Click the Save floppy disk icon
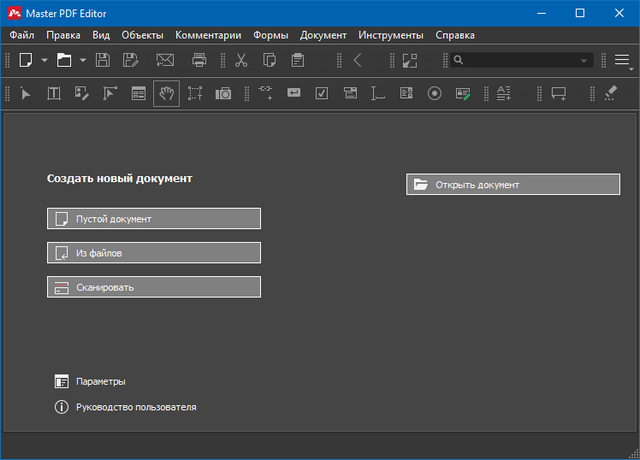The width and height of the screenshot is (640, 460). [x=102, y=60]
